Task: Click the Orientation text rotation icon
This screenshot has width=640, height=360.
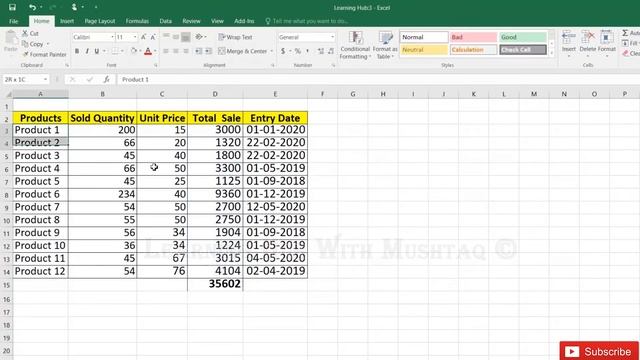Action: point(199,37)
